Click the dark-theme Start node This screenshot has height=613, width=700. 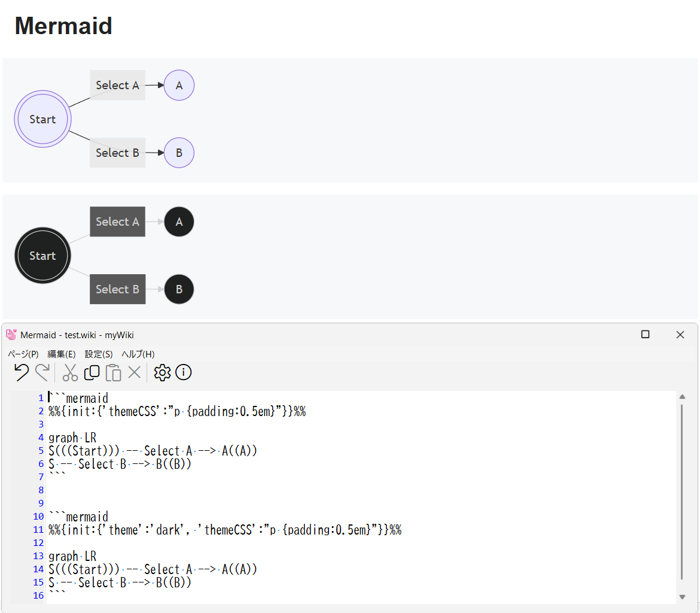pyautogui.click(x=43, y=256)
